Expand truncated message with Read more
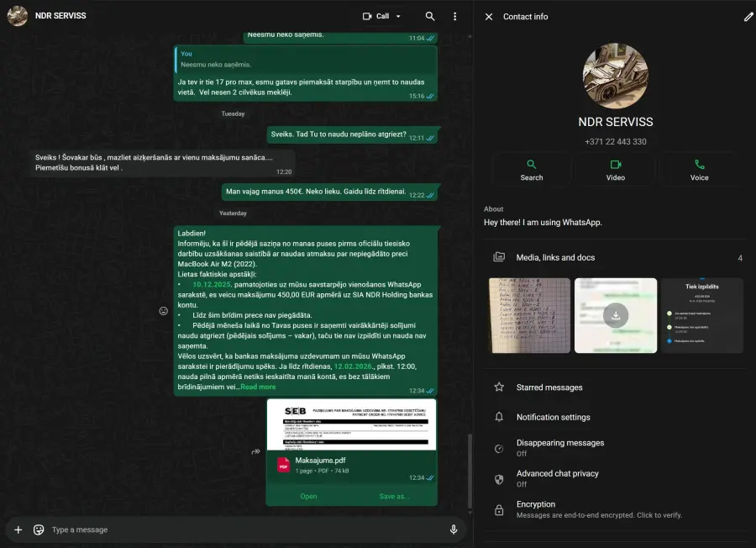Screen dimensions: 756x548 [x=258, y=387]
